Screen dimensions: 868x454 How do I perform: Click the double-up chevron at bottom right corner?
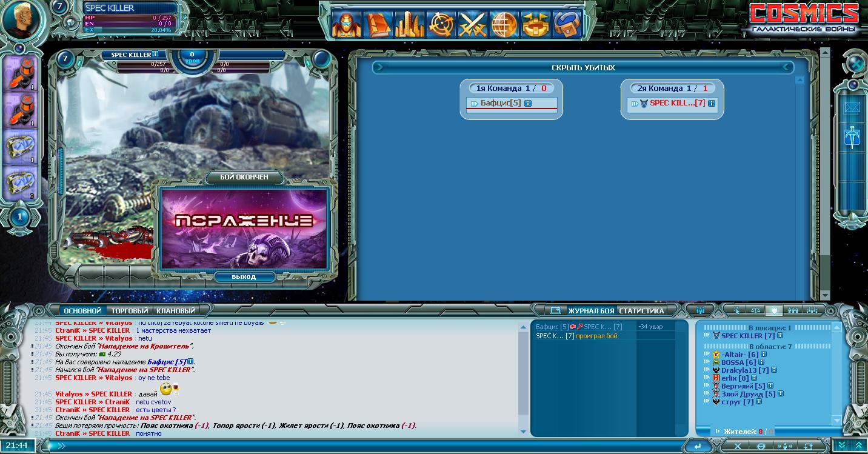[x=858, y=446]
